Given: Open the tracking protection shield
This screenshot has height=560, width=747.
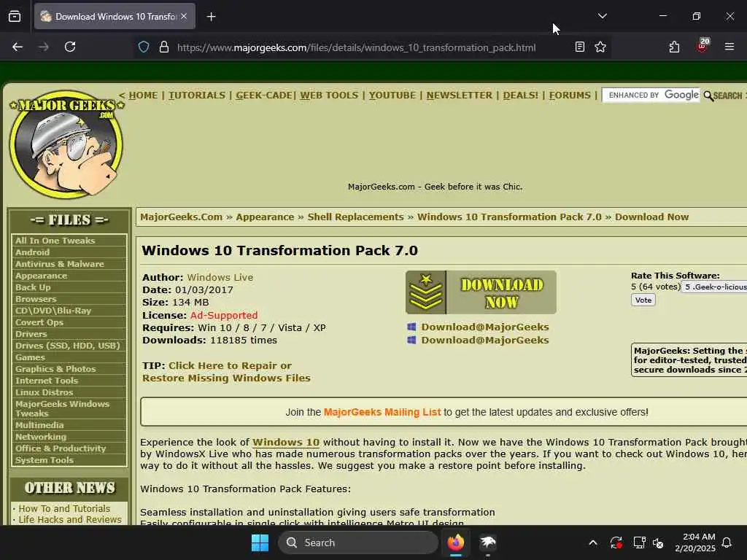Looking at the screenshot, I should (x=144, y=47).
